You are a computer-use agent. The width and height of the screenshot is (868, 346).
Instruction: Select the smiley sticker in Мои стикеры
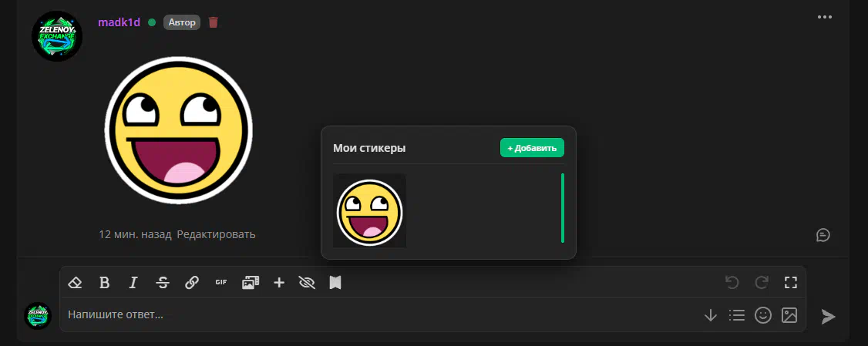(x=369, y=211)
